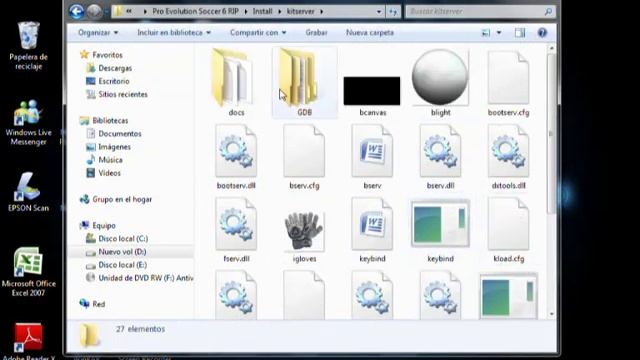Select the bserv Word document

(372, 157)
